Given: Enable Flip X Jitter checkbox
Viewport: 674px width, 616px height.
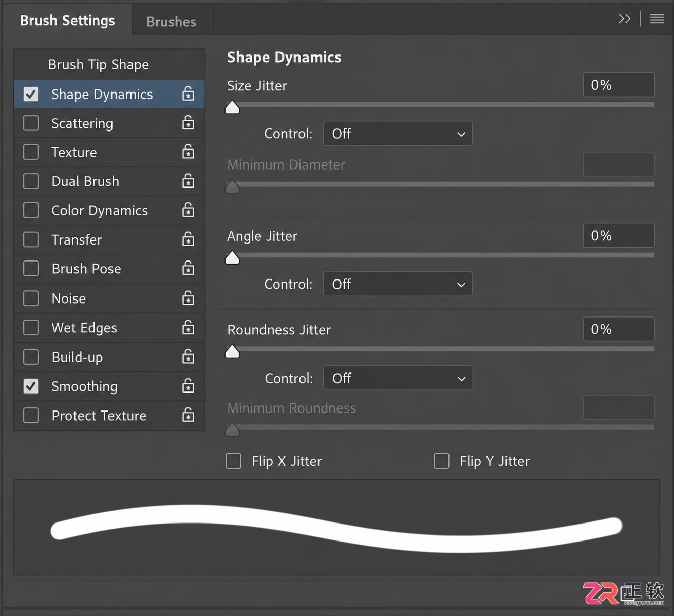Looking at the screenshot, I should [234, 461].
